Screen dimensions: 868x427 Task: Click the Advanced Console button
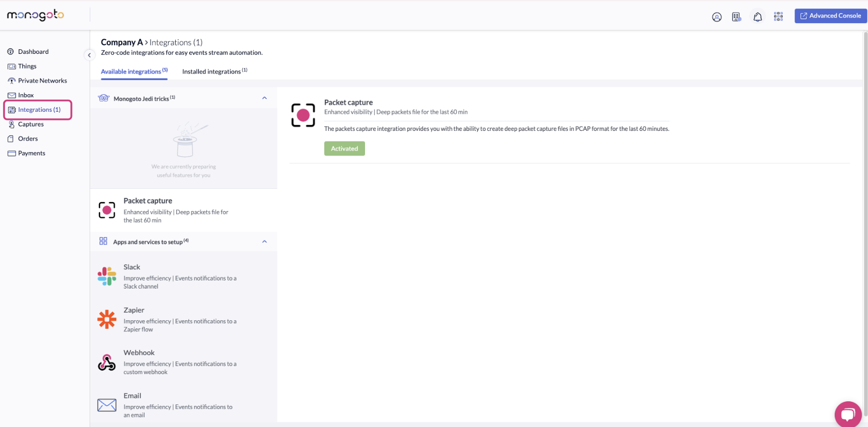[x=830, y=16]
